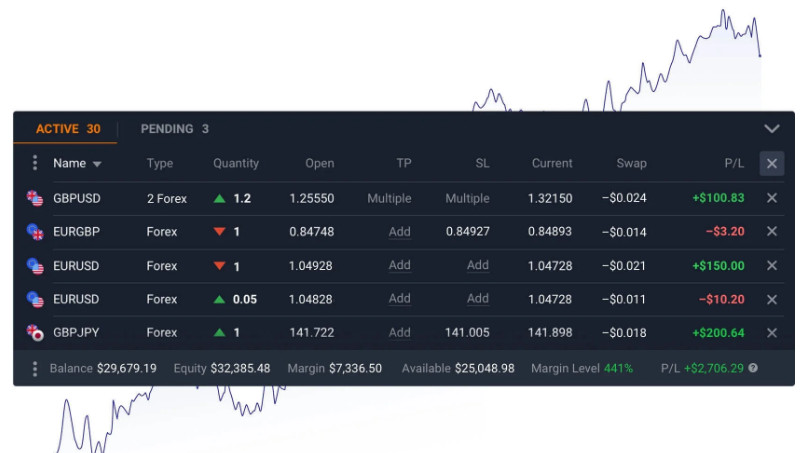Click the 2 Forex type of GBPUSD
This screenshot has height=453, width=805.
click(167, 198)
